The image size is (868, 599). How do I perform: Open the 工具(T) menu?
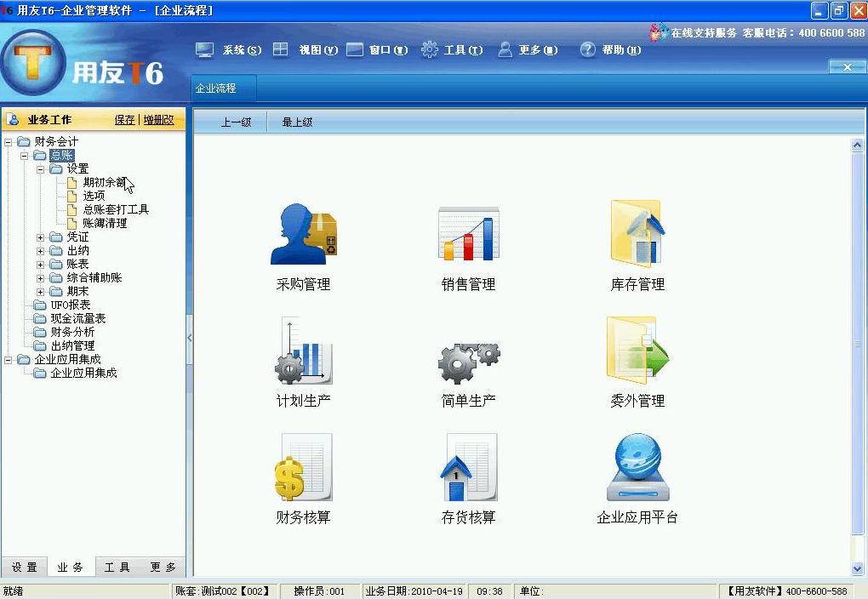pos(463,50)
